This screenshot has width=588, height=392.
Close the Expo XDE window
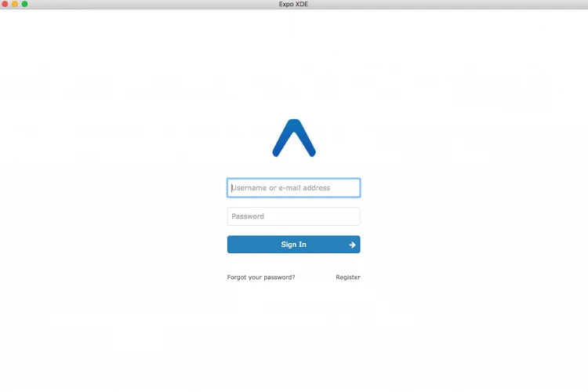5,4
